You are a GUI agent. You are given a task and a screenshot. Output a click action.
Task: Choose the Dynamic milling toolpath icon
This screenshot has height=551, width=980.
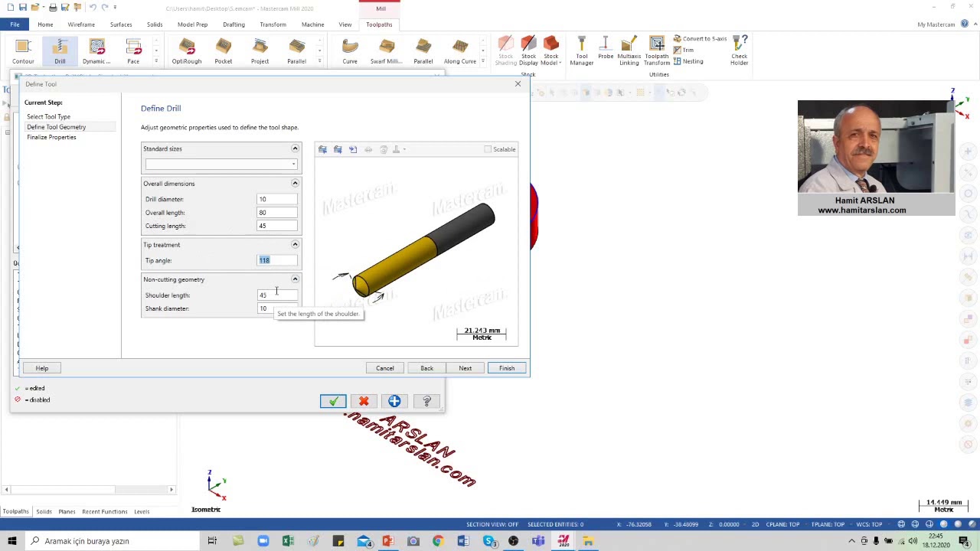click(96, 51)
